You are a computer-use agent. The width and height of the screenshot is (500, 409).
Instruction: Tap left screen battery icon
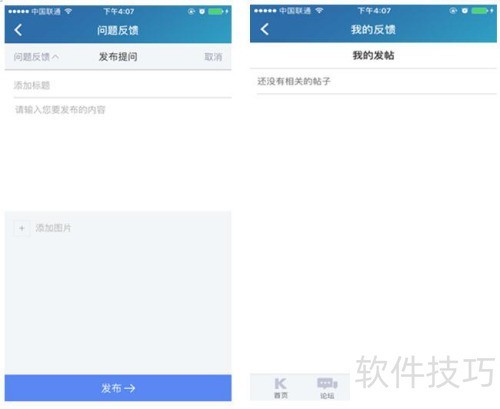coord(216,12)
